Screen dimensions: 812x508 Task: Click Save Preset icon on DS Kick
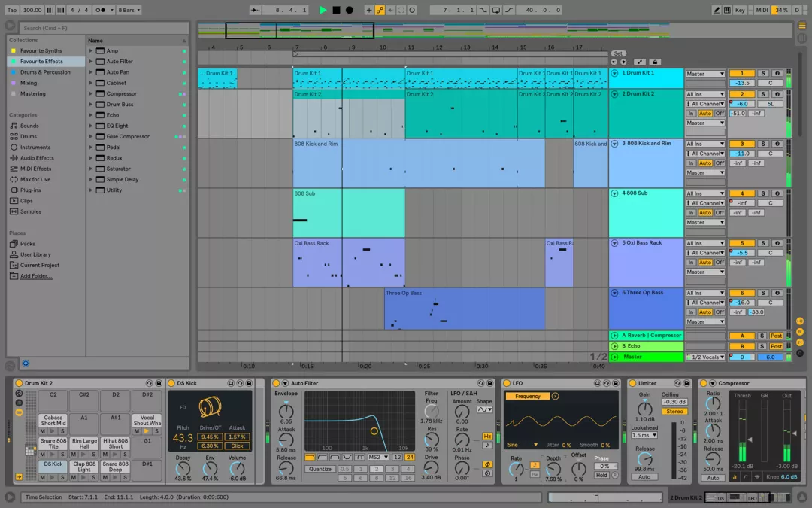[x=249, y=383]
